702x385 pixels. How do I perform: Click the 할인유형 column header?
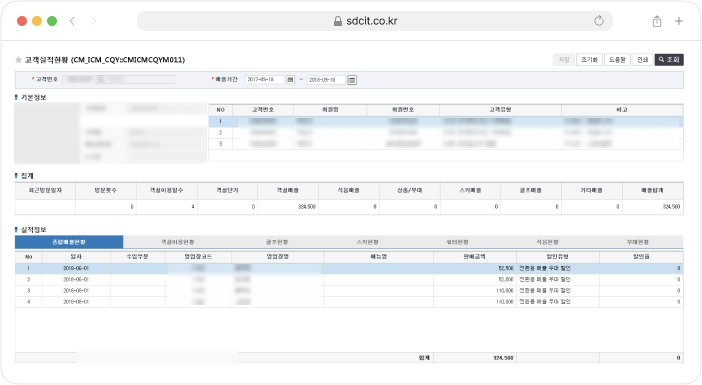click(557, 257)
